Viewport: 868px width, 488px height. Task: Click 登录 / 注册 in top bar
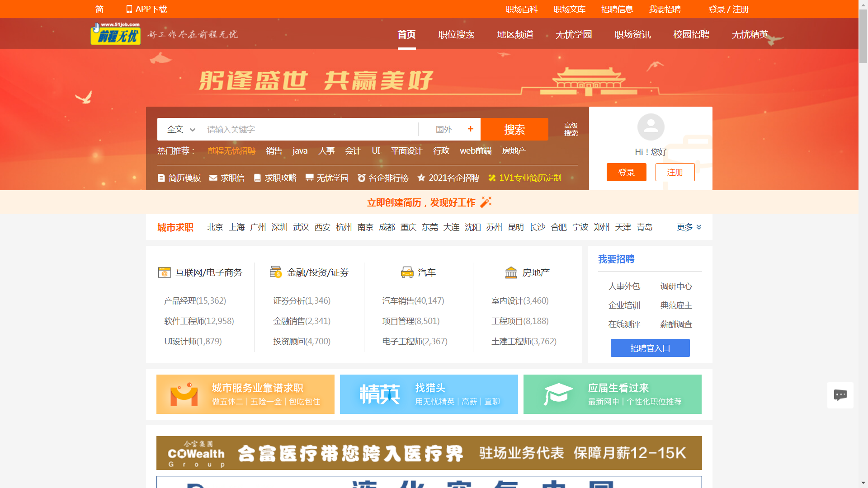click(728, 9)
